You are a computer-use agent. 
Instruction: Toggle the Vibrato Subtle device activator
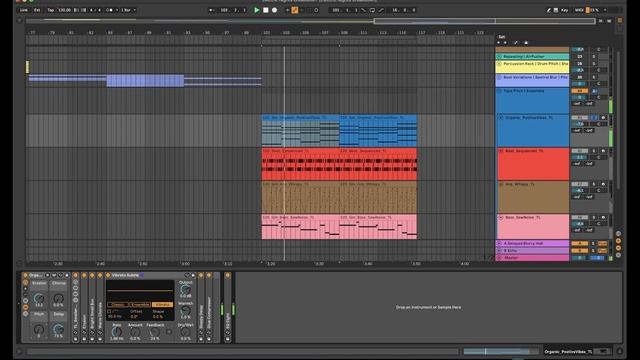[108, 275]
